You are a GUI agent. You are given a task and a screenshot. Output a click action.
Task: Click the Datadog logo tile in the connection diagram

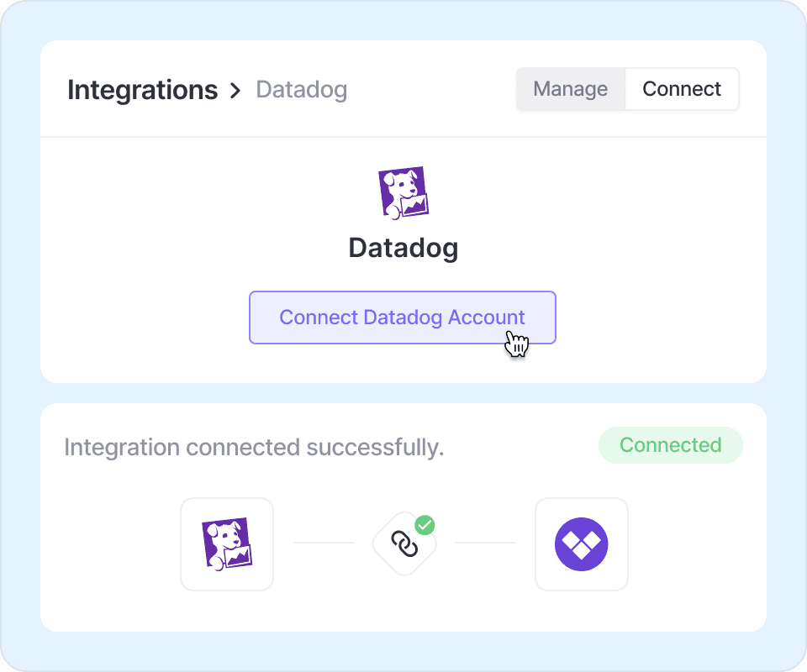click(227, 544)
